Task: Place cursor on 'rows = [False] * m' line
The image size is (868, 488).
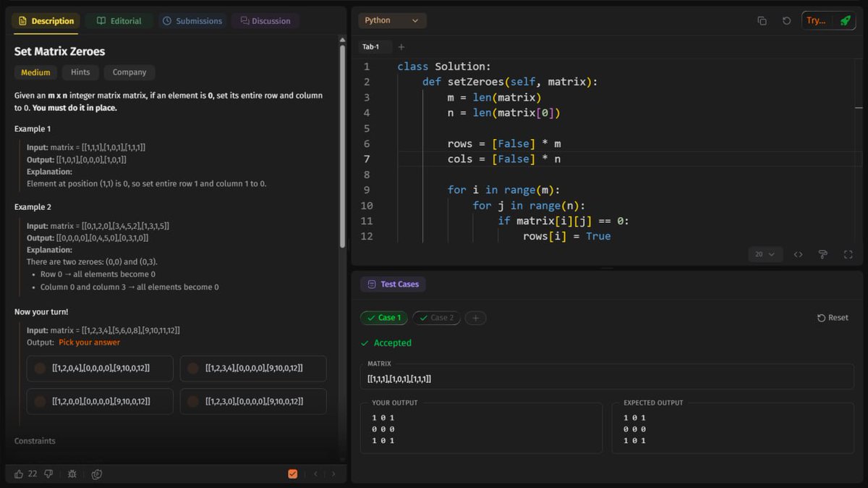Action: tap(504, 144)
